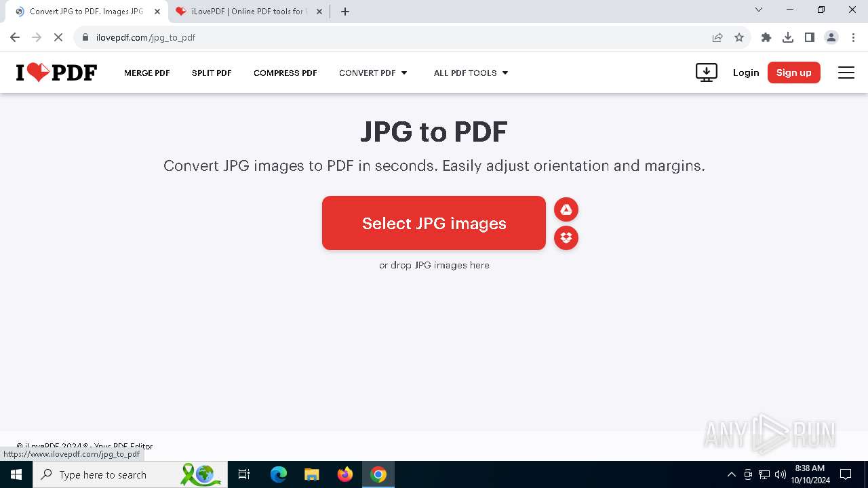
Task: Open Chrome profile avatar
Action: point(831,37)
